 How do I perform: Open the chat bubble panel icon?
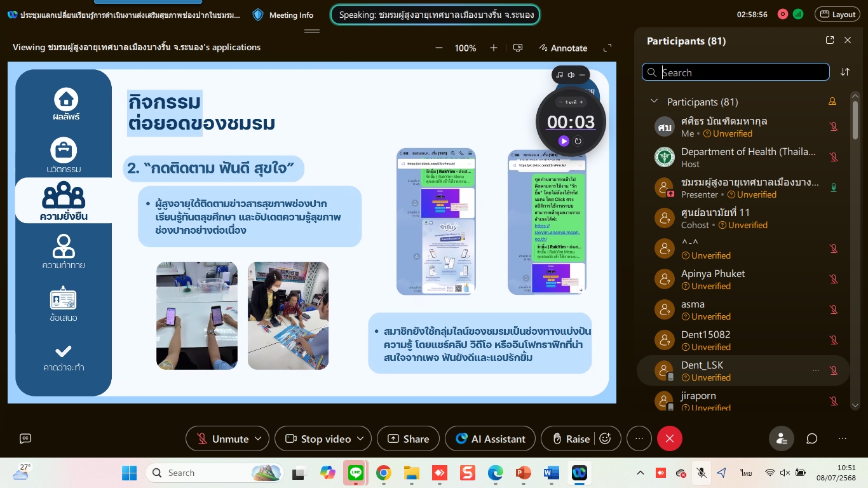point(811,438)
